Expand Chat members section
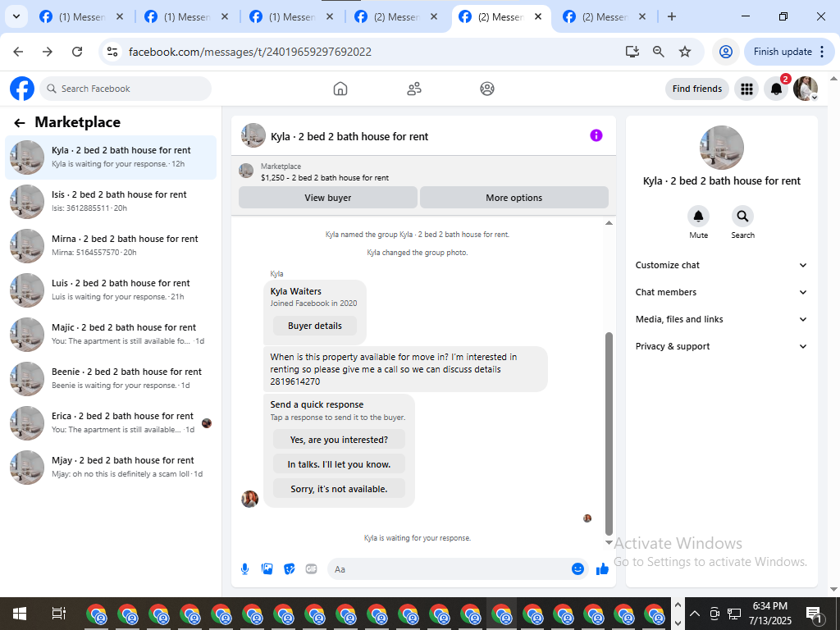 click(x=721, y=292)
